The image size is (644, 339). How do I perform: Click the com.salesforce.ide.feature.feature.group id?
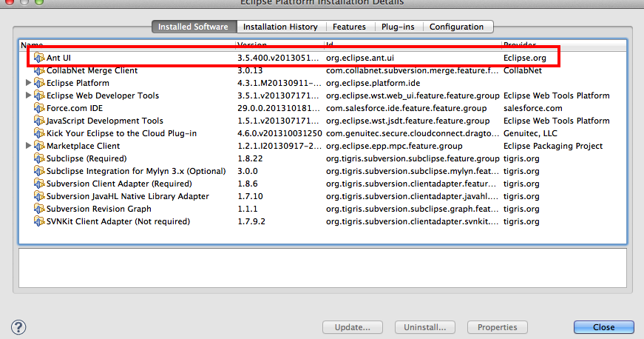coord(406,109)
